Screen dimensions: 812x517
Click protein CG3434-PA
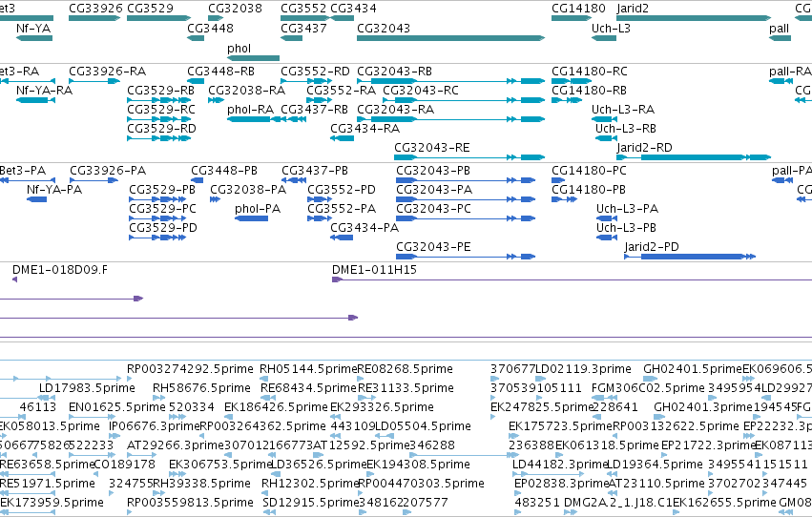(x=364, y=228)
